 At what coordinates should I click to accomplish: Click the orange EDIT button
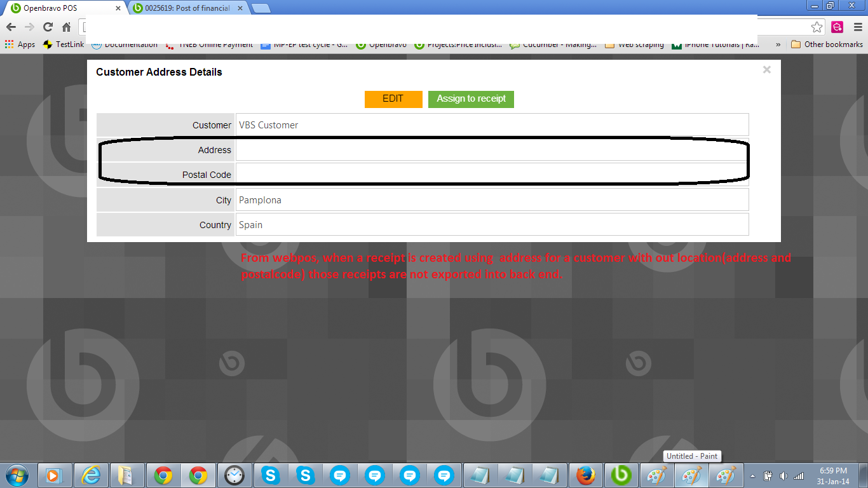tap(393, 99)
